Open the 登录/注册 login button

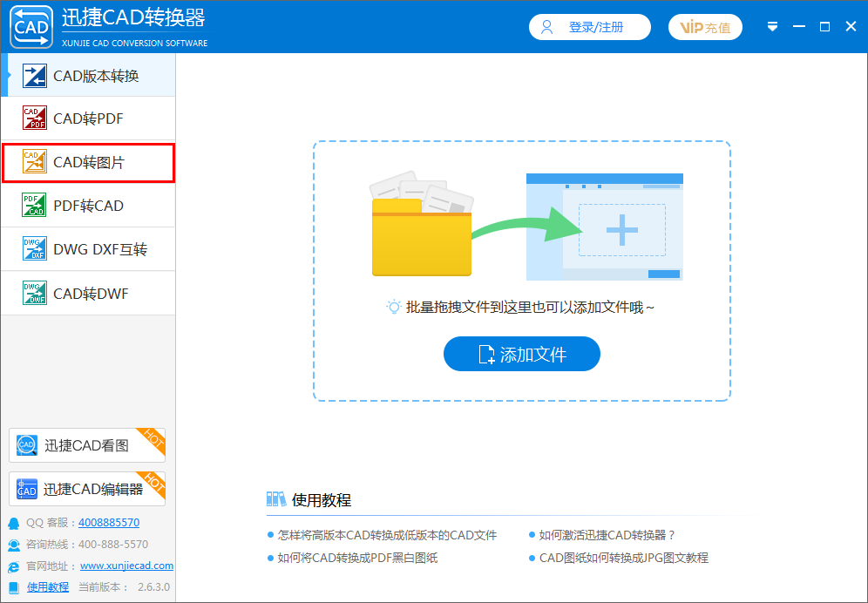(590, 27)
